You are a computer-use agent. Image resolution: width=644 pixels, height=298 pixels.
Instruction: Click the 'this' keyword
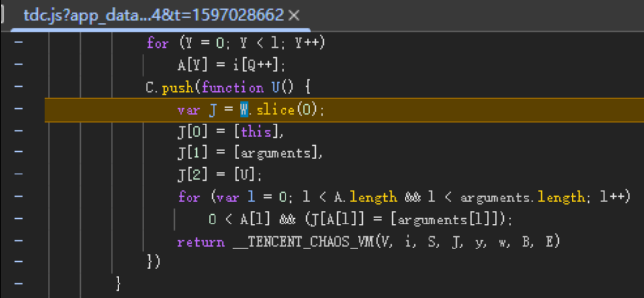[257, 132]
